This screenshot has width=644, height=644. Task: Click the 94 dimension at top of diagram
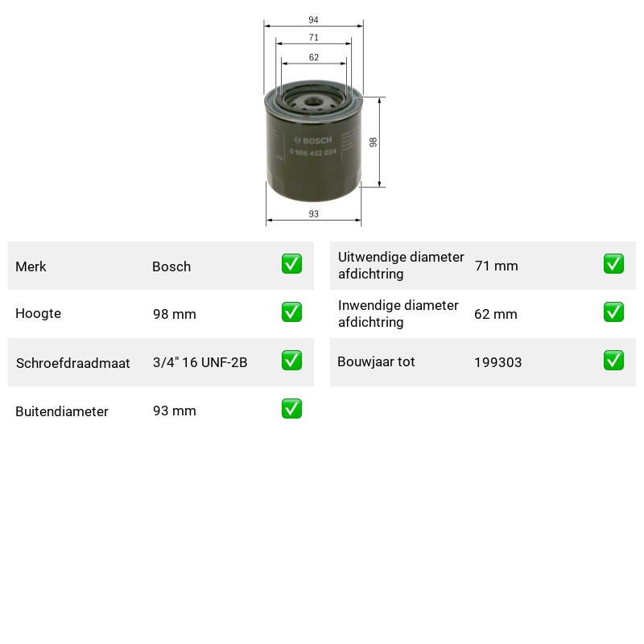(313, 19)
